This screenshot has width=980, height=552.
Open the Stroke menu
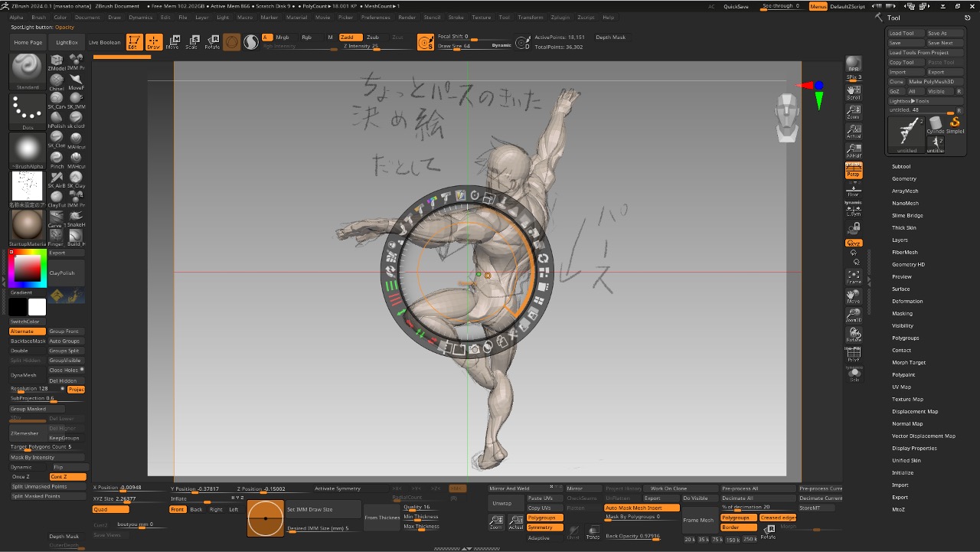(456, 17)
